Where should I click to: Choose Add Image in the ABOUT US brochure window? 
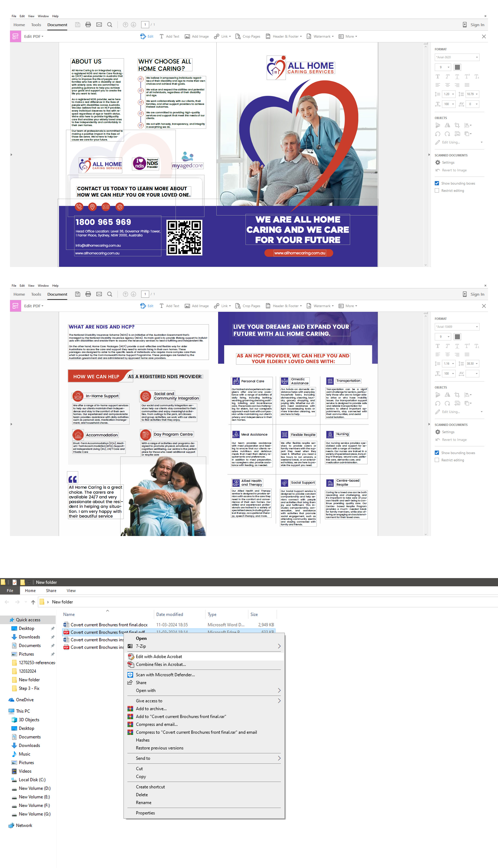(197, 37)
